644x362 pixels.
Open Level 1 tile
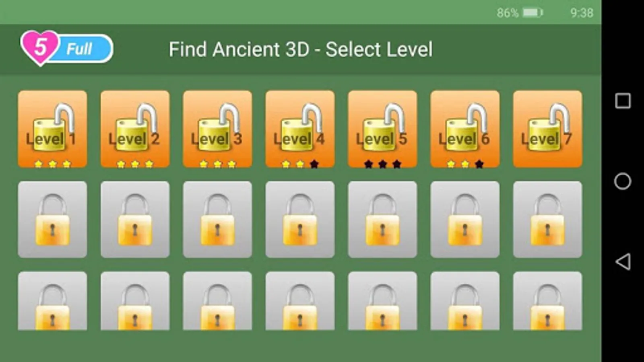pos(52,129)
